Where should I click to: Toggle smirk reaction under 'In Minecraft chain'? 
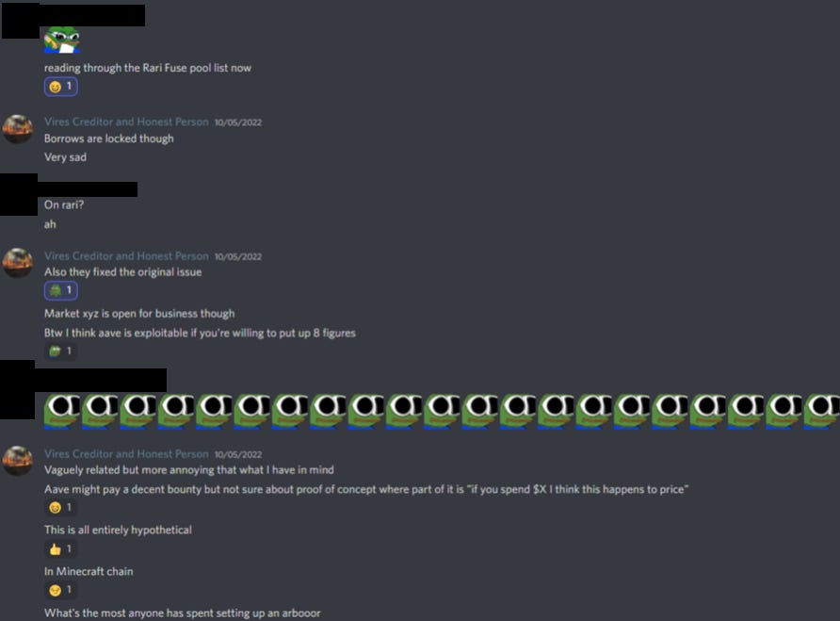coord(60,590)
